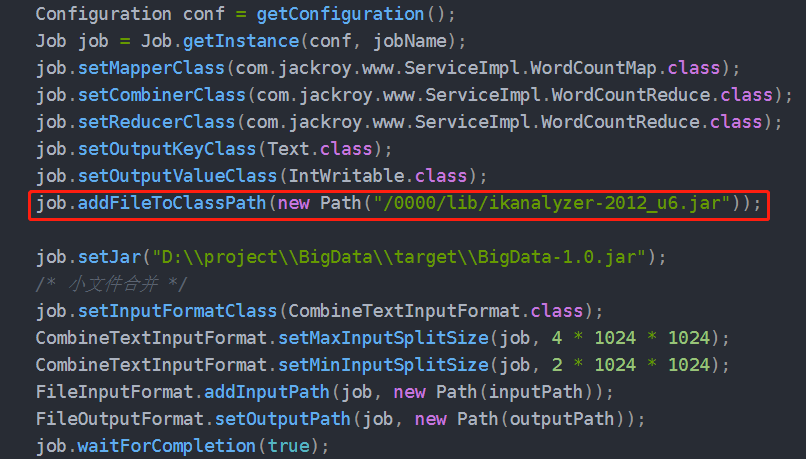Click the ikanalyzer-2012_u6.jar path string
This screenshot has height=459, width=806.
(552, 203)
